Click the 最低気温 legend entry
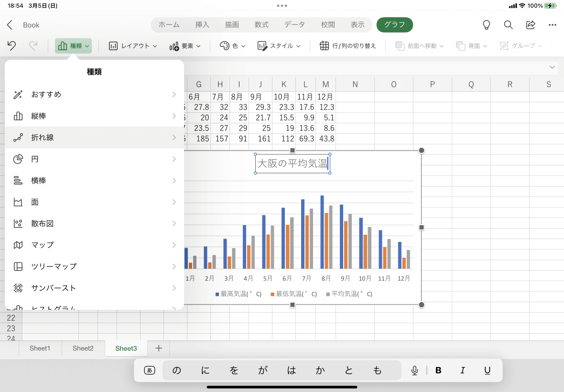 coord(294,294)
